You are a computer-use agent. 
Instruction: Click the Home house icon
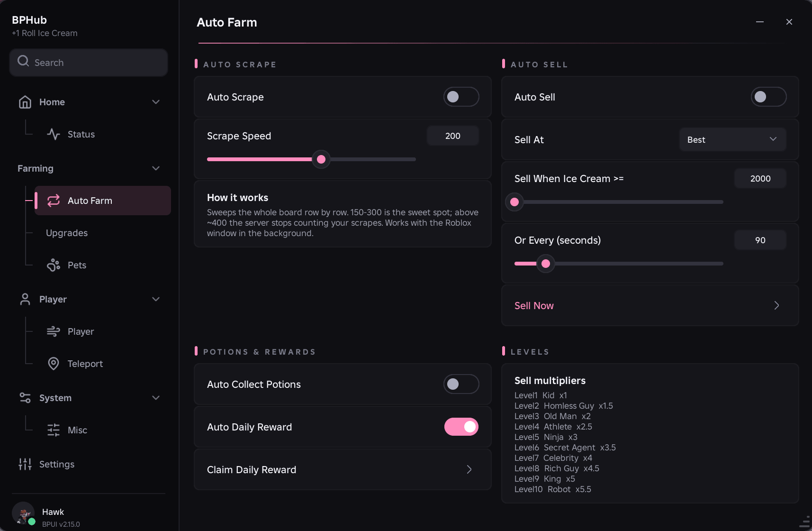point(25,102)
